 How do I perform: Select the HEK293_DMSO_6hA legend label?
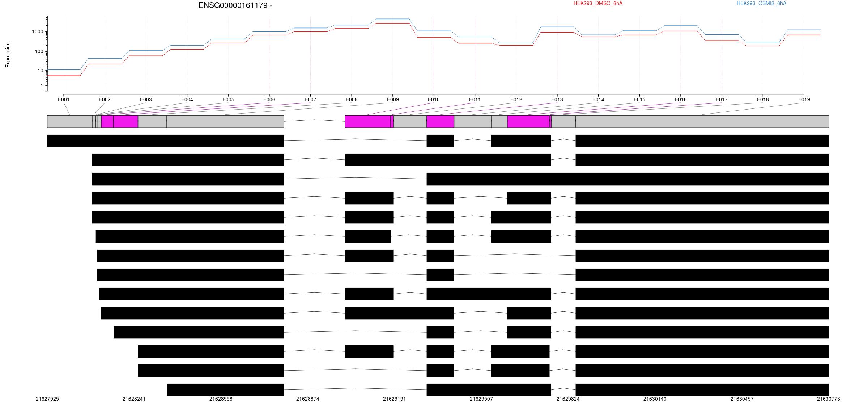click(598, 3)
